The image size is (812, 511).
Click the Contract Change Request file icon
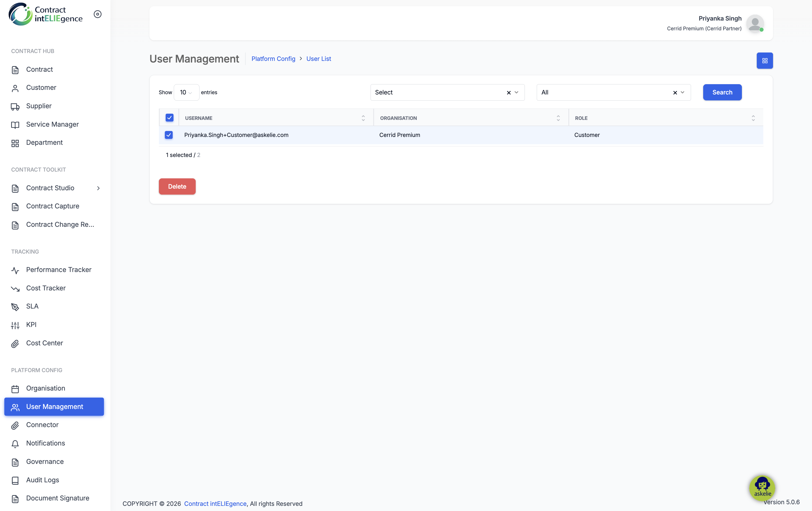tap(15, 225)
